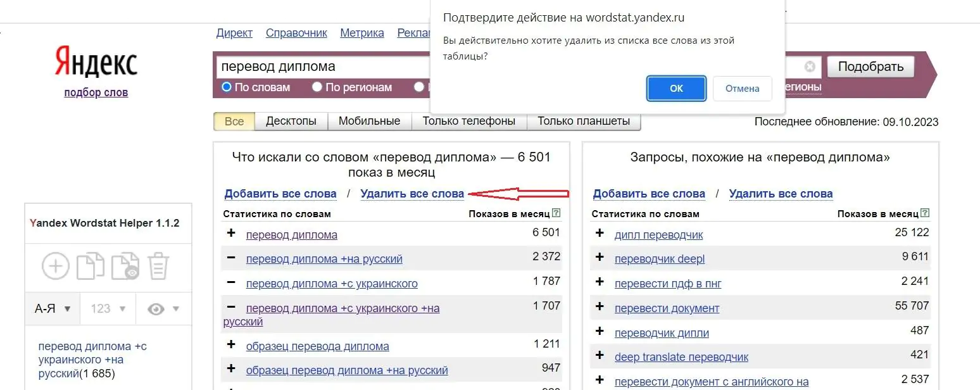
Task: Switch to the 'Десктопы' tab
Action: pyautogui.click(x=291, y=121)
